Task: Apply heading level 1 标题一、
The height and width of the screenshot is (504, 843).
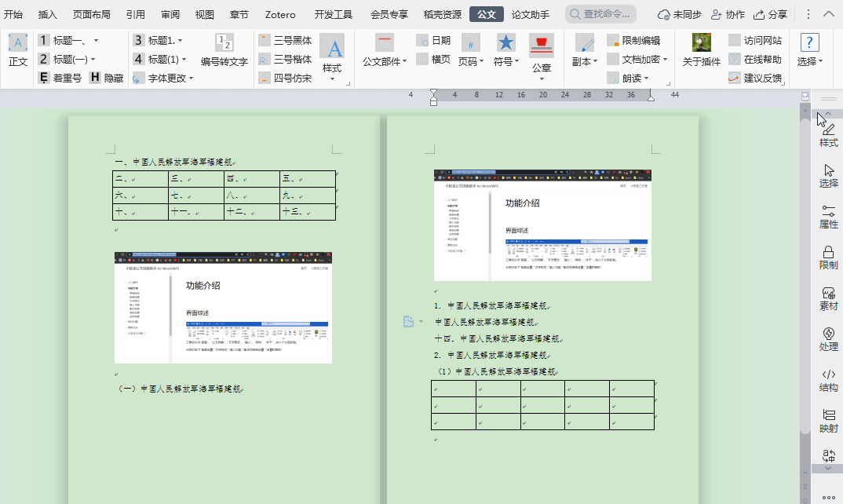Action: 64,40
